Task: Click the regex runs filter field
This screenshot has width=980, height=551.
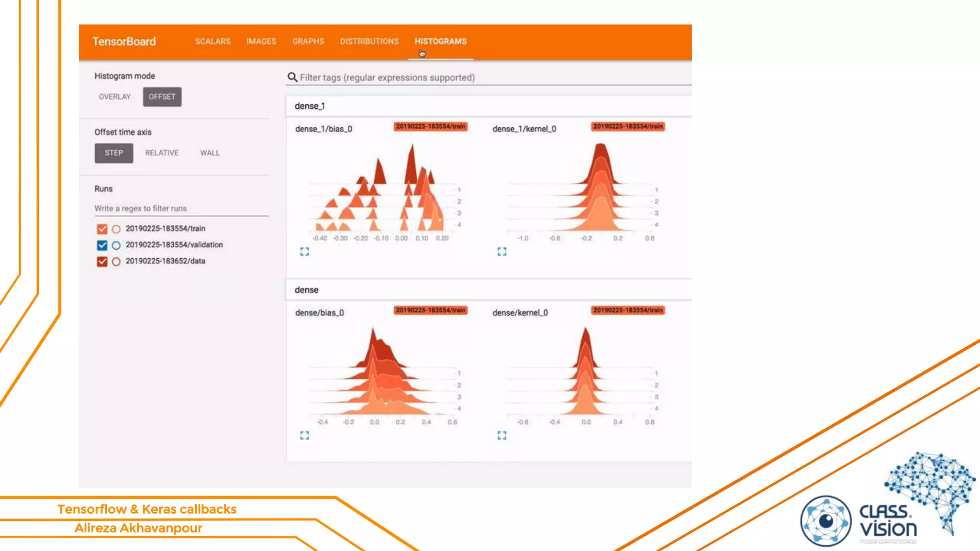Action: [x=181, y=209]
